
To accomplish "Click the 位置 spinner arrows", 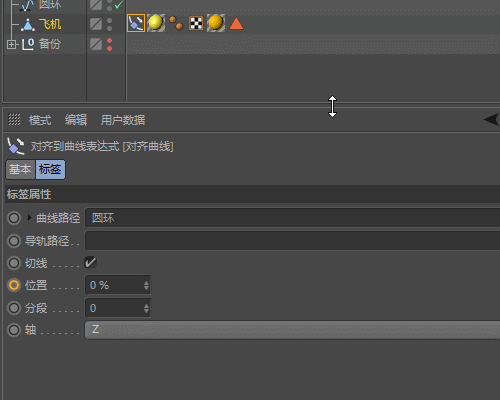I will [146, 285].
